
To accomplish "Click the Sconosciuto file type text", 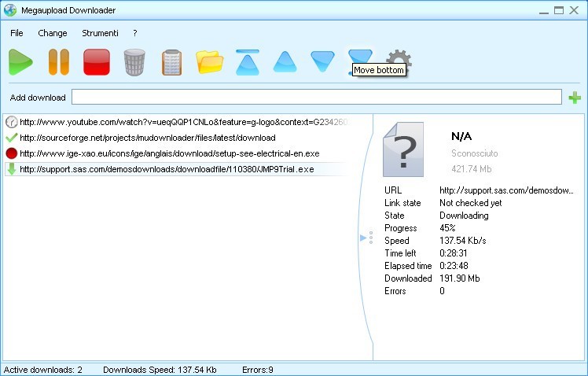I will tap(474, 153).
